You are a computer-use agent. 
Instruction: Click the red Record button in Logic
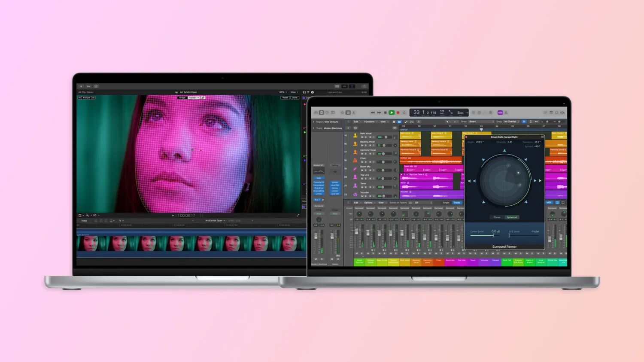pyautogui.click(x=398, y=113)
